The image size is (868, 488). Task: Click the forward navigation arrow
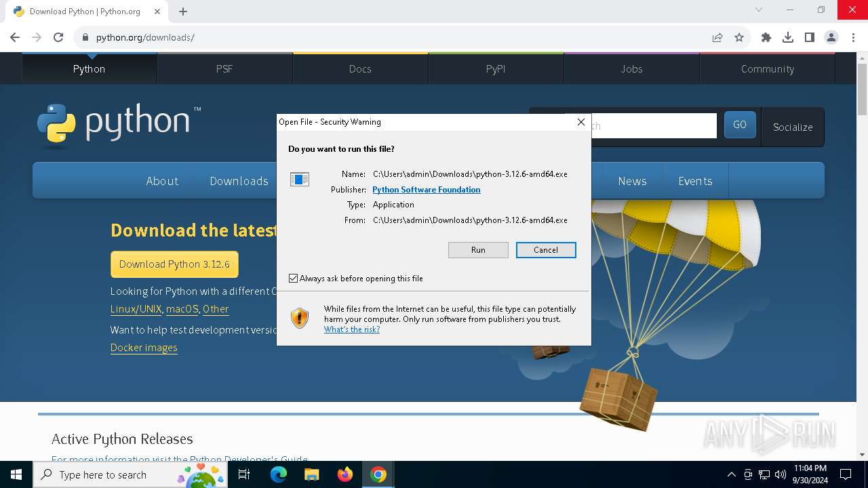point(37,37)
